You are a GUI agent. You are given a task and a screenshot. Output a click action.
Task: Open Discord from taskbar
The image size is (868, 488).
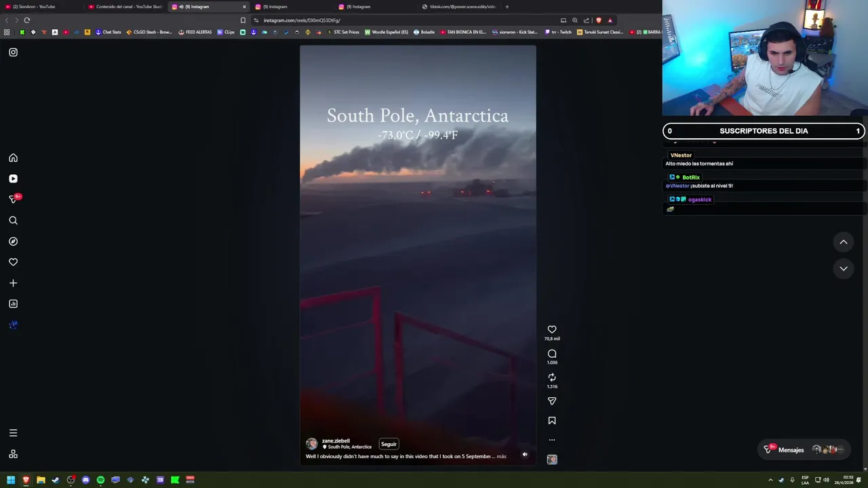point(85,480)
